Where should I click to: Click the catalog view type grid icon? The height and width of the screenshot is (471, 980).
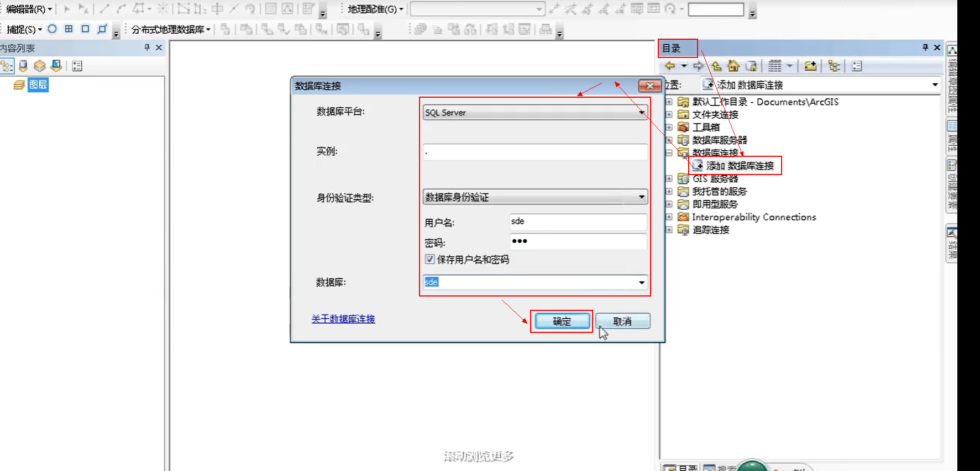(775, 66)
